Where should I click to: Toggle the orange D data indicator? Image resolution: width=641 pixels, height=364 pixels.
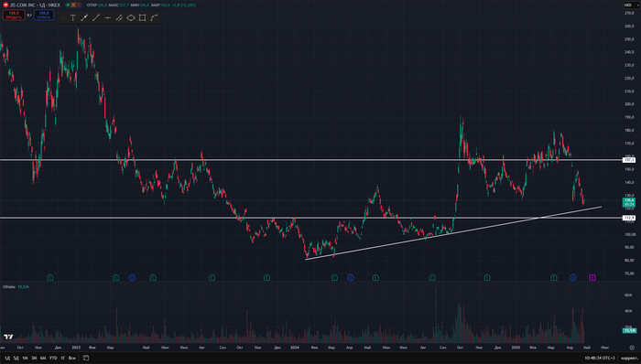pos(73,5)
